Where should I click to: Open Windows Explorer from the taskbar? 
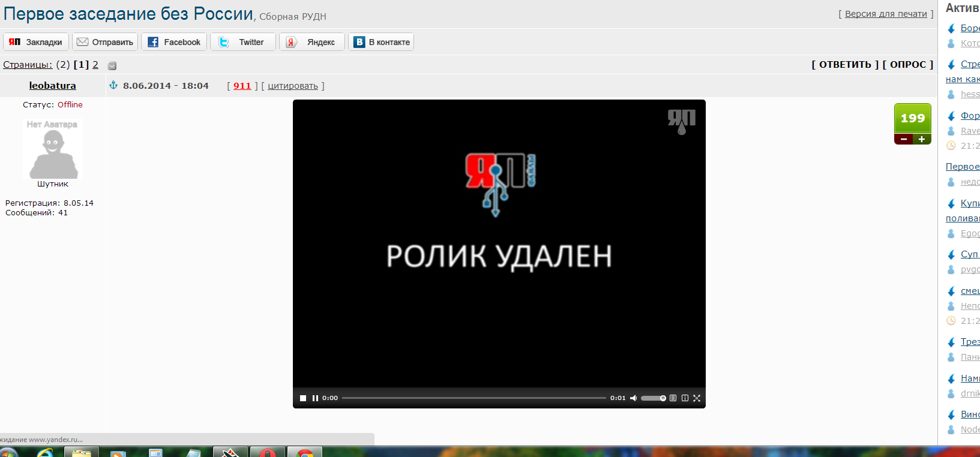tap(81, 452)
